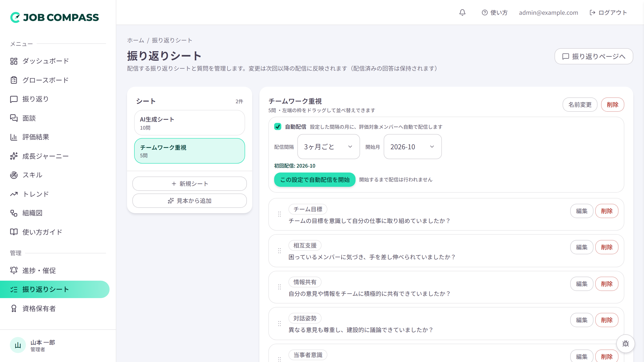Click the 山本 一郎 user avatar
This screenshot has width=644, height=362.
tap(18, 345)
